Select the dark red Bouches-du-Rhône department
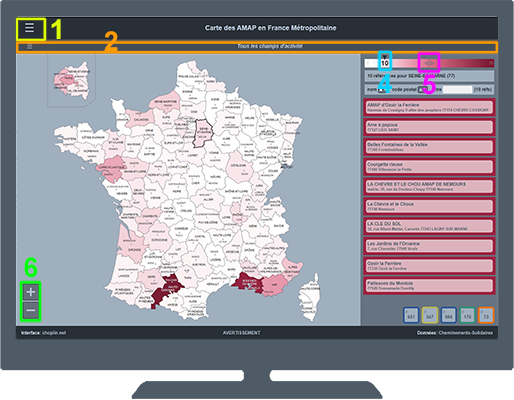The width and height of the screenshot is (514, 400). click(x=247, y=282)
